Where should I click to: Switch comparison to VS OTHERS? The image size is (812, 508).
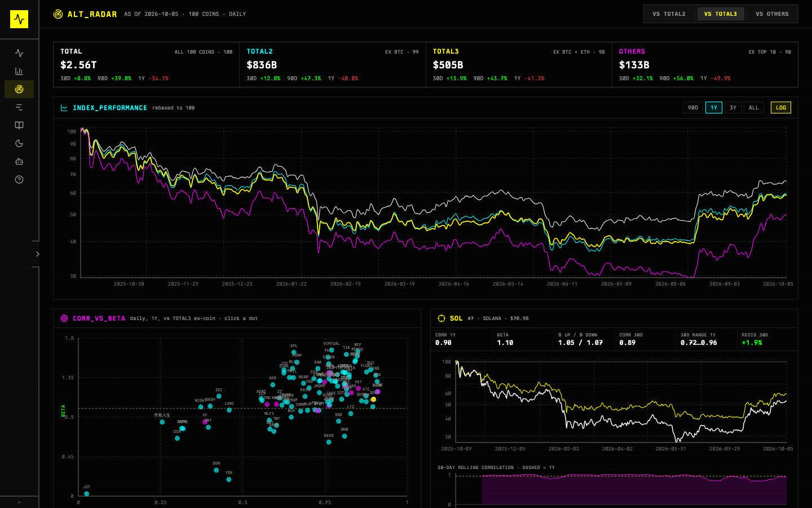[773, 14]
